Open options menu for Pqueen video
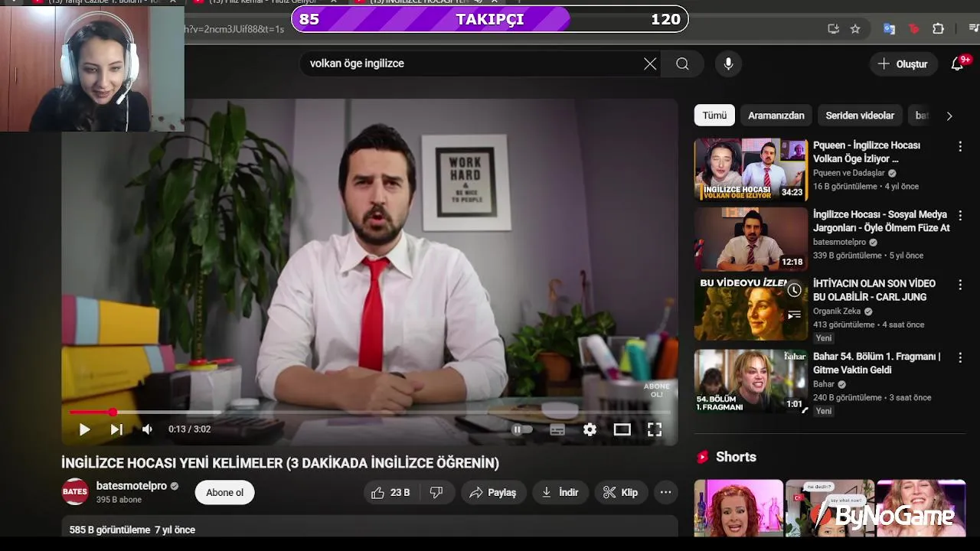The width and height of the screenshot is (980, 551). [960, 145]
